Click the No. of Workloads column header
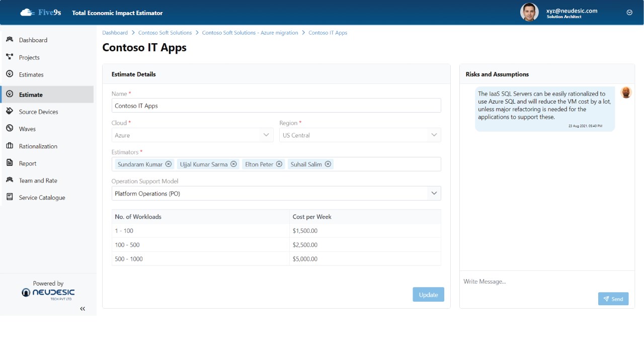The width and height of the screenshot is (644, 362). pyautogui.click(x=201, y=217)
